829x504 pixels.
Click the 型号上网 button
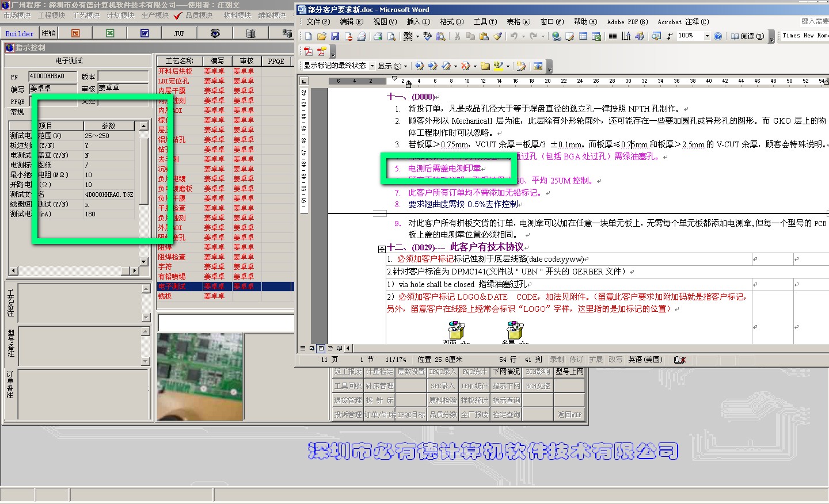[569, 372]
